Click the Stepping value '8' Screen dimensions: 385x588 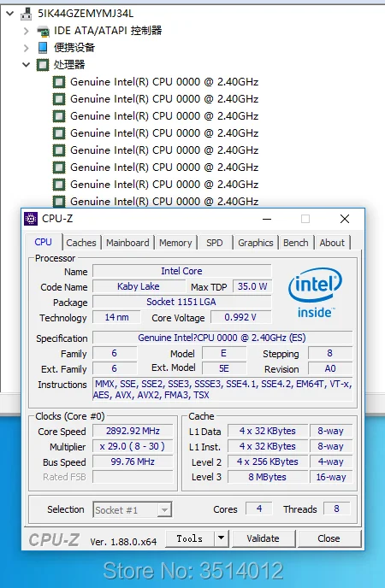point(330,353)
